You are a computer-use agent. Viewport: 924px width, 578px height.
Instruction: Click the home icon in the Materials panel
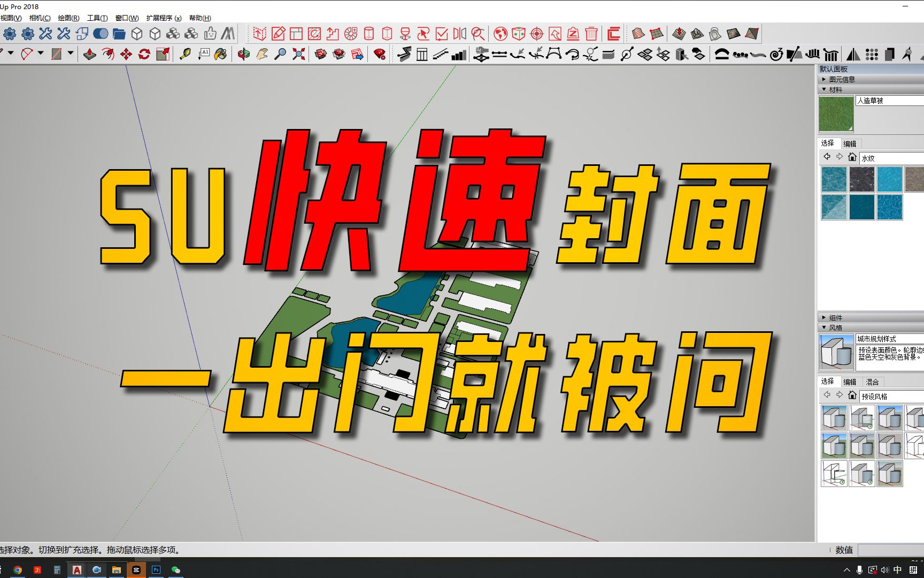(852, 156)
